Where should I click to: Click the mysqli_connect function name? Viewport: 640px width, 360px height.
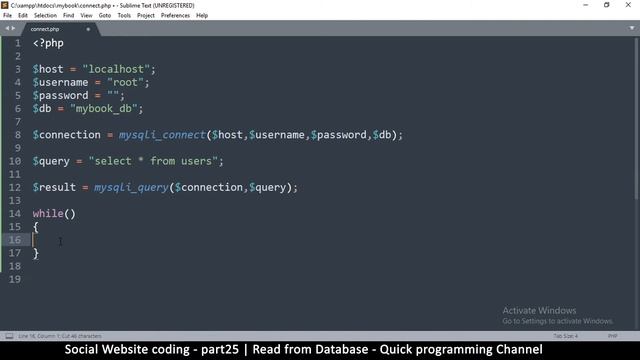coord(162,135)
